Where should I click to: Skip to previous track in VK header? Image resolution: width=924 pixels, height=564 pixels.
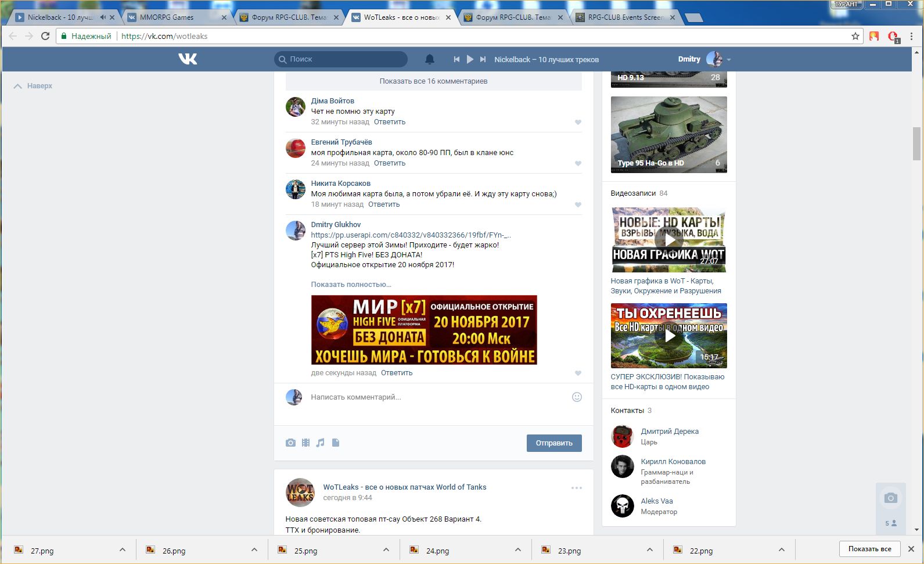pos(456,59)
